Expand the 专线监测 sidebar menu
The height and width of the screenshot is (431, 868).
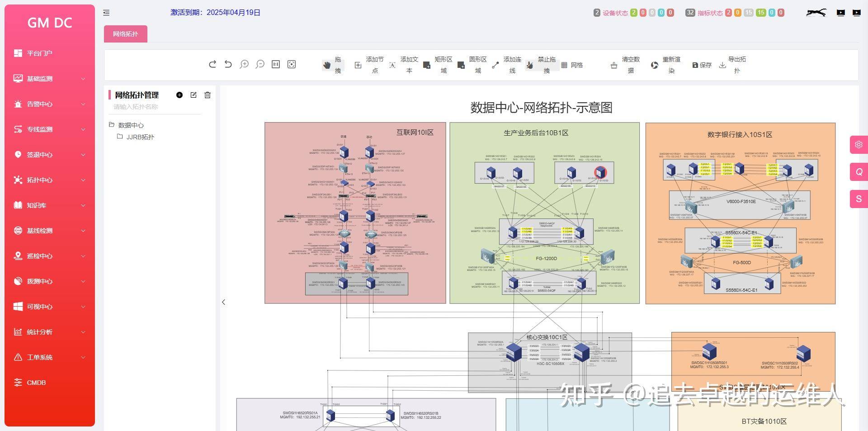tap(50, 129)
